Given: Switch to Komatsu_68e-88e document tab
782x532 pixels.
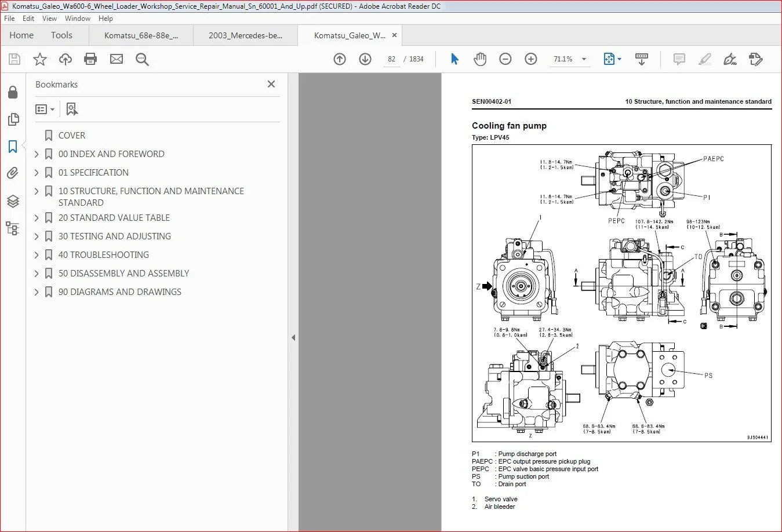Looking at the screenshot, I should (141, 35).
